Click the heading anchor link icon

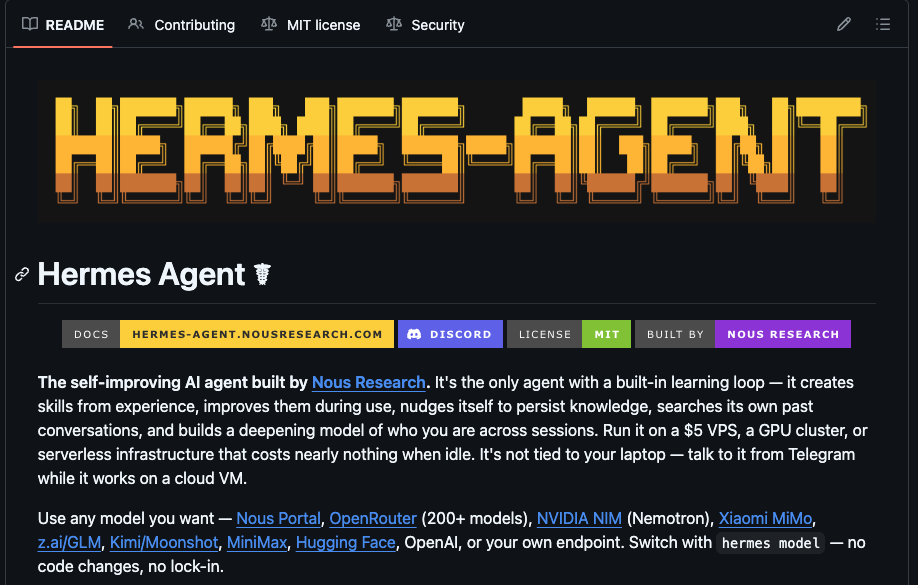click(x=22, y=275)
